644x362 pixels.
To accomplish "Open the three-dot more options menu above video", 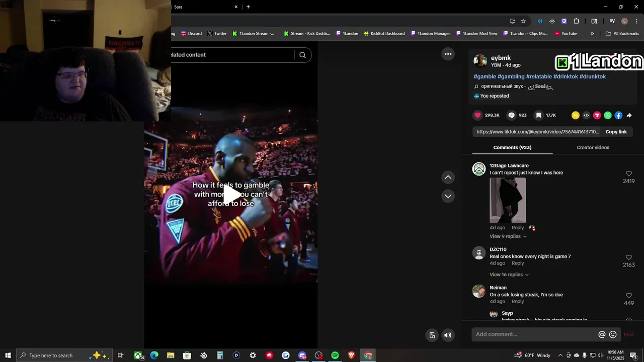I will [448, 54].
